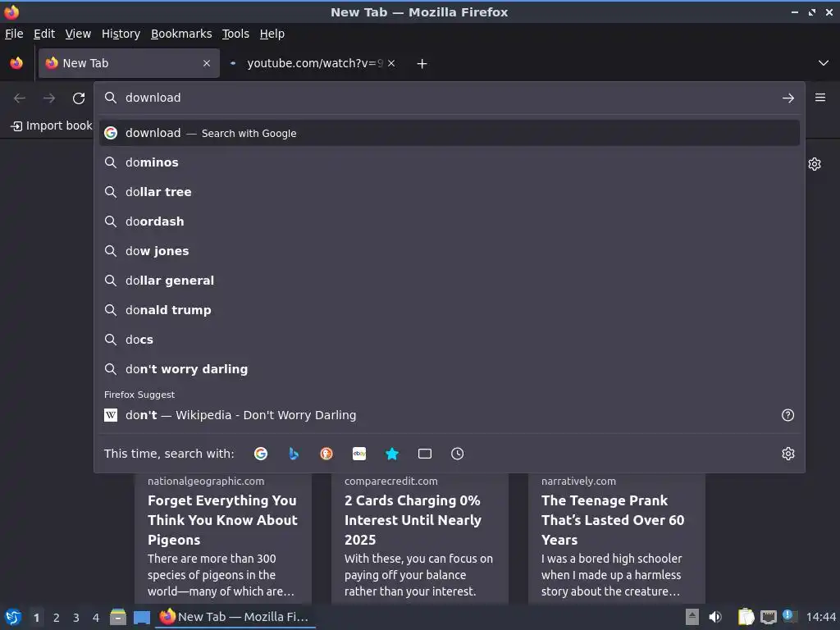The height and width of the screenshot is (630, 840).
Task: Open the clipboard manager tray icon
Action: (745, 617)
